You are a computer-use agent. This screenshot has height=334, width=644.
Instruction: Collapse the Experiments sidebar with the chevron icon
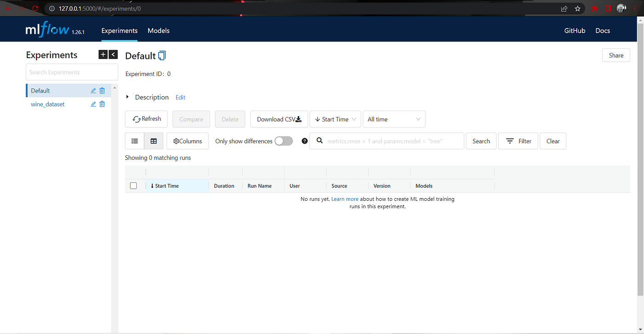coord(113,54)
